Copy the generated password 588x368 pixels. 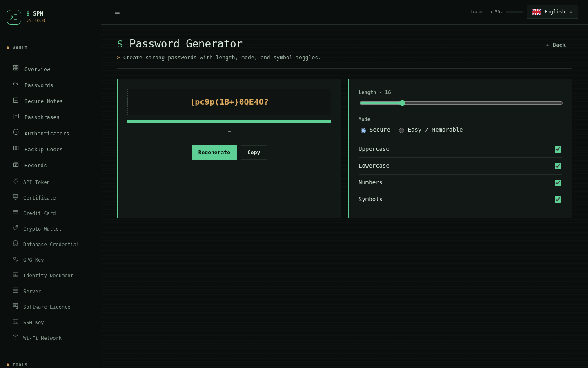[x=254, y=153]
